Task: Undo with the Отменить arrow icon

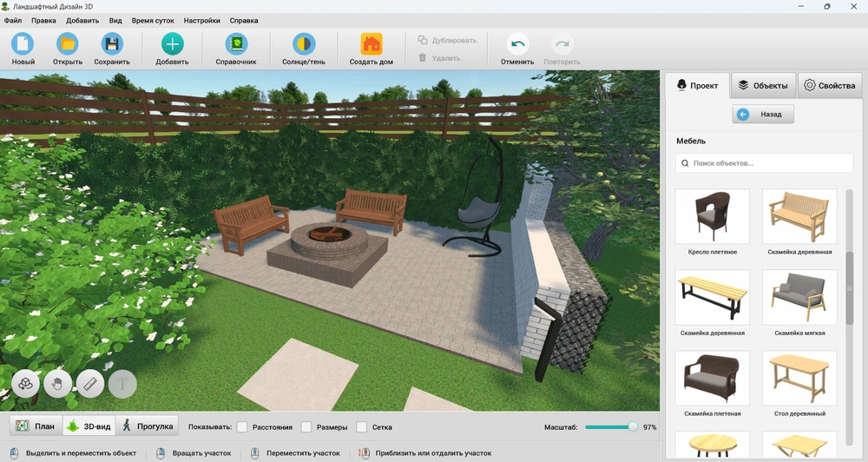Action: [x=517, y=44]
